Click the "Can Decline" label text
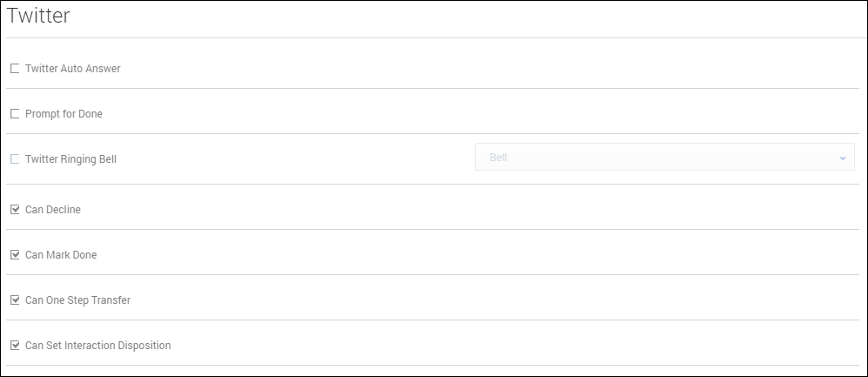 [53, 210]
